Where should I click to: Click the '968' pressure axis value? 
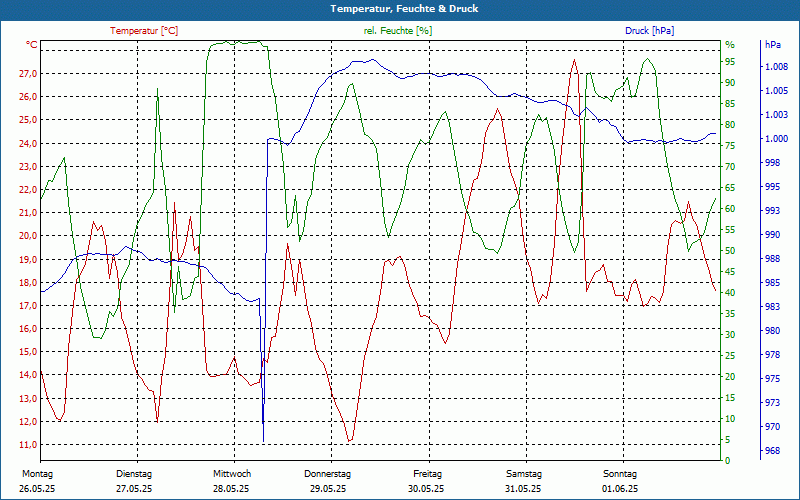[x=773, y=451]
